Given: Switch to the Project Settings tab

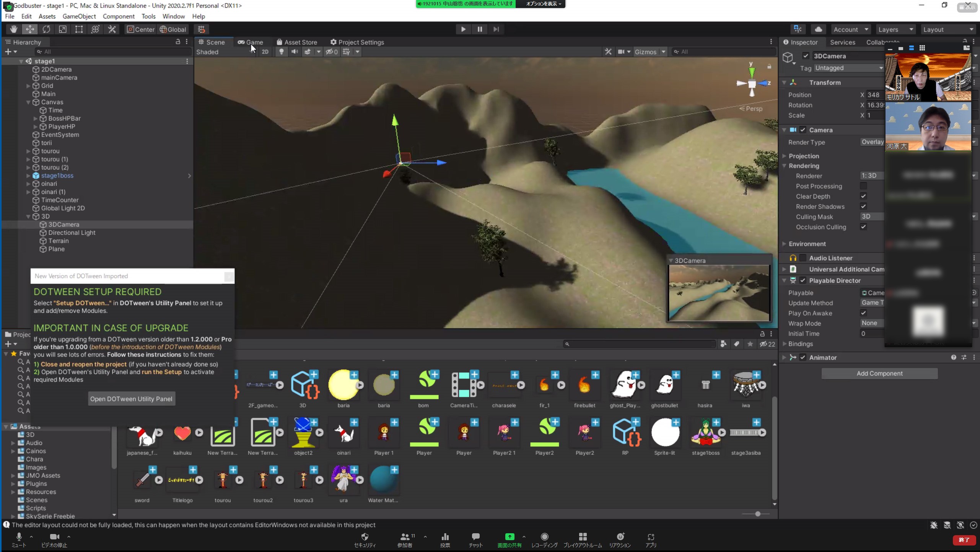Looking at the screenshot, I should 357,42.
